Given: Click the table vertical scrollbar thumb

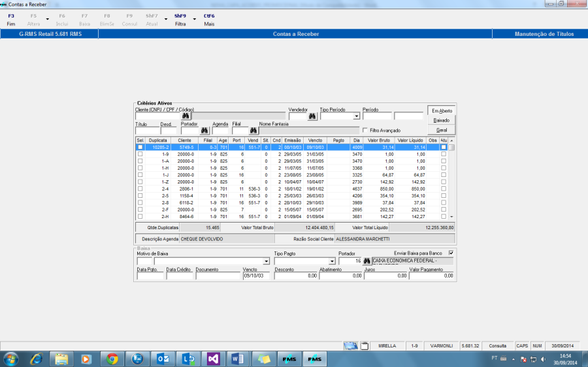Looking at the screenshot, I should [451, 148].
